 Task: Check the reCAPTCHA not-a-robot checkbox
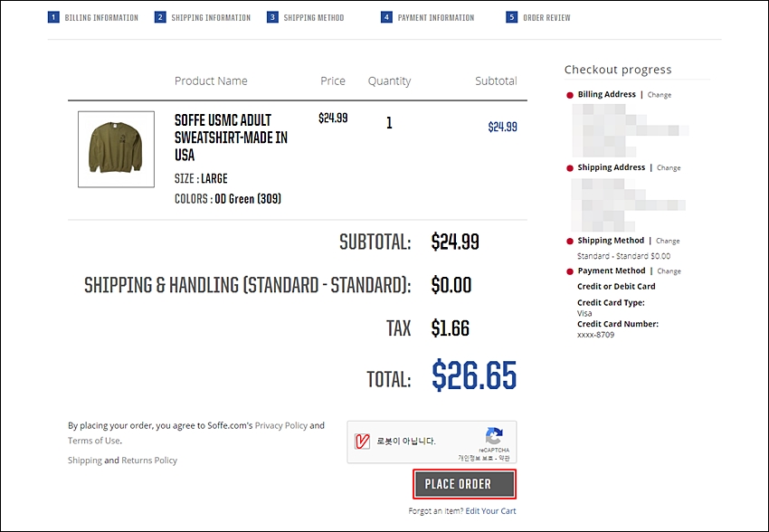[x=363, y=442]
